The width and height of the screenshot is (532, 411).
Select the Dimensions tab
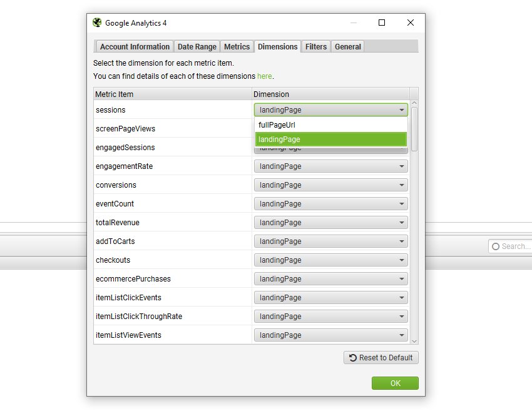click(x=277, y=46)
